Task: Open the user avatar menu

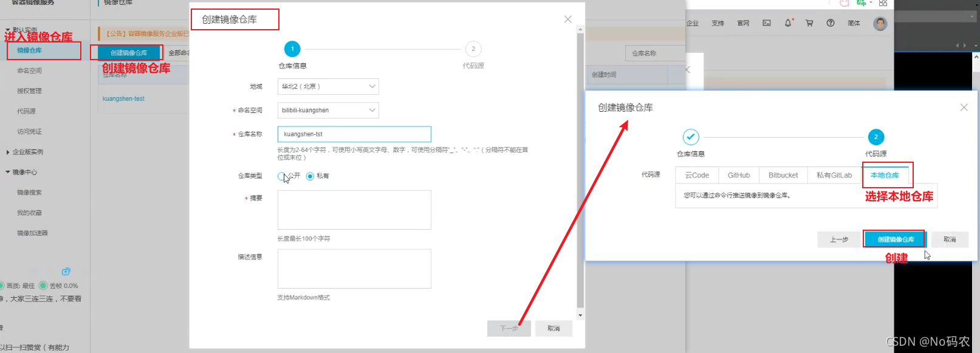Action: [880, 24]
